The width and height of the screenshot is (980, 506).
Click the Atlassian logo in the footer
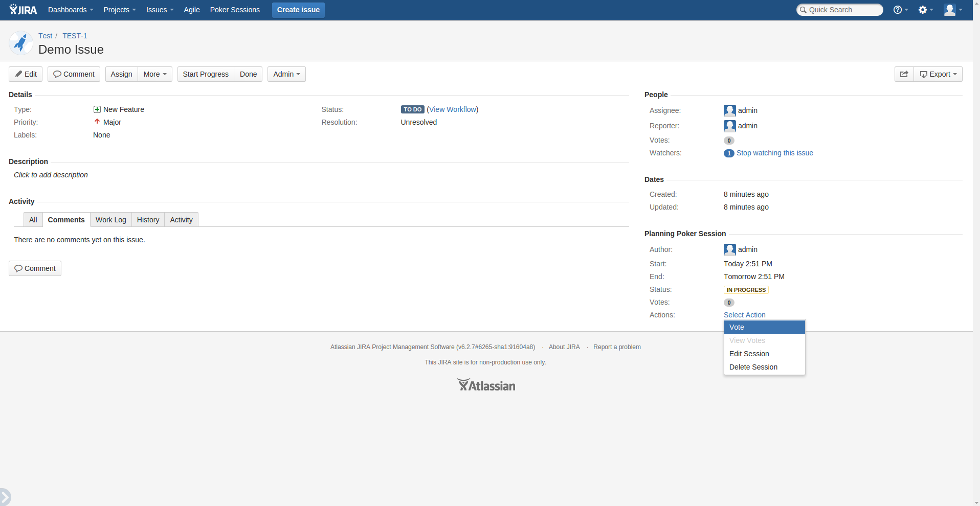486,385
